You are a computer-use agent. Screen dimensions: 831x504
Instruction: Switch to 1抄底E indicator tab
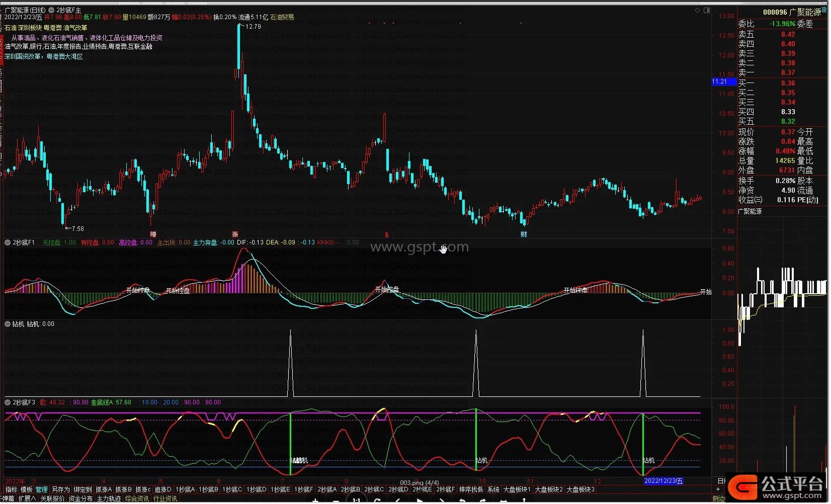[x=280, y=490]
